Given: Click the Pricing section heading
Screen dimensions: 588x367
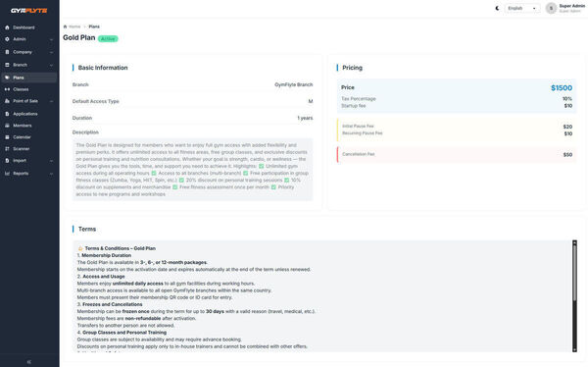Looking at the screenshot, I should [x=352, y=68].
